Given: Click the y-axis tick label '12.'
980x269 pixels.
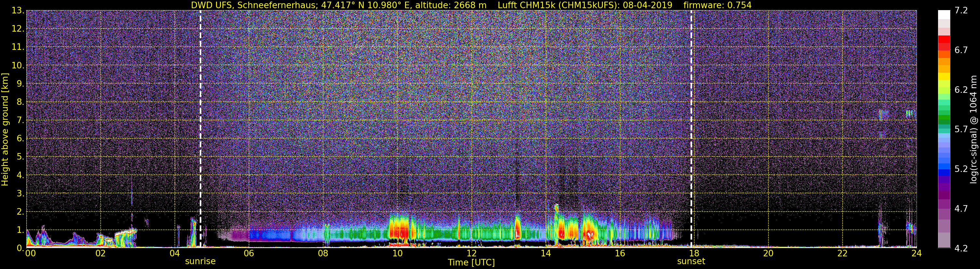Looking at the screenshot, I should (x=18, y=29).
